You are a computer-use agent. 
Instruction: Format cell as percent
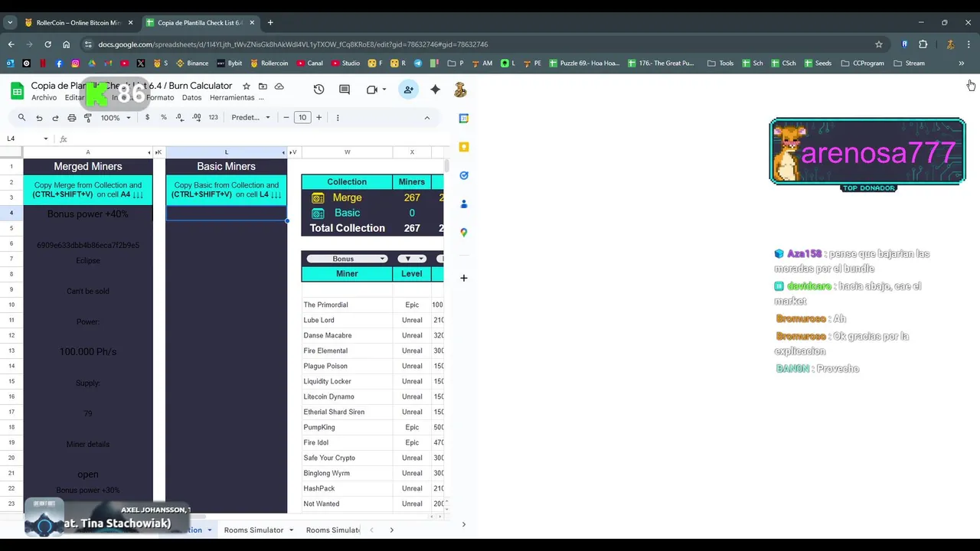point(163,117)
